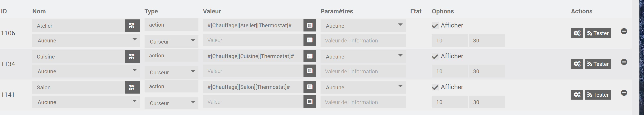
Task: Expand the Curseur subtype dropdown for Atelier
Action: point(171,42)
